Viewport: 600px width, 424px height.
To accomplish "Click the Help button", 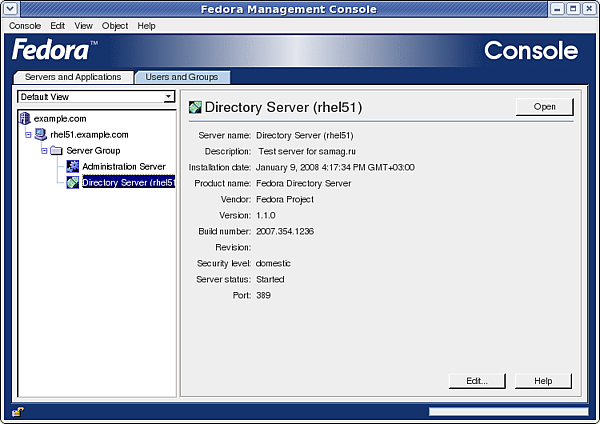I will point(543,381).
